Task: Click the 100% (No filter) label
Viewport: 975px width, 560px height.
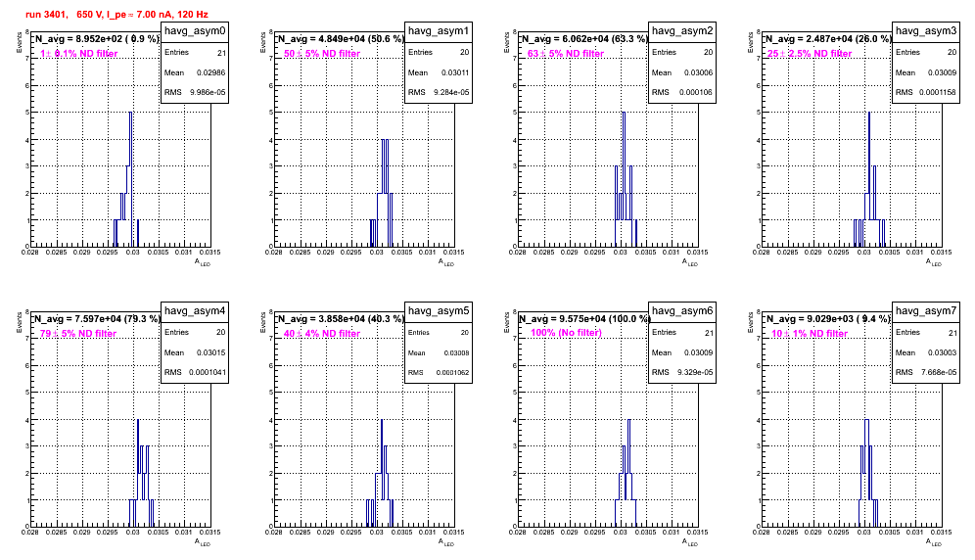Action: pyautogui.click(x=567, y=333)
